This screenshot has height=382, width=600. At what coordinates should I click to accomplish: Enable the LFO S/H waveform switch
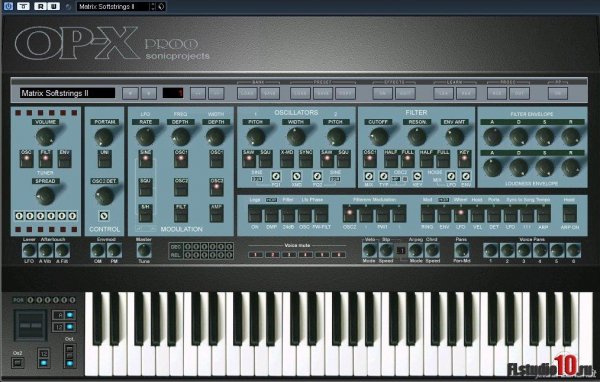pyautogui.click(x=145, y=214)
